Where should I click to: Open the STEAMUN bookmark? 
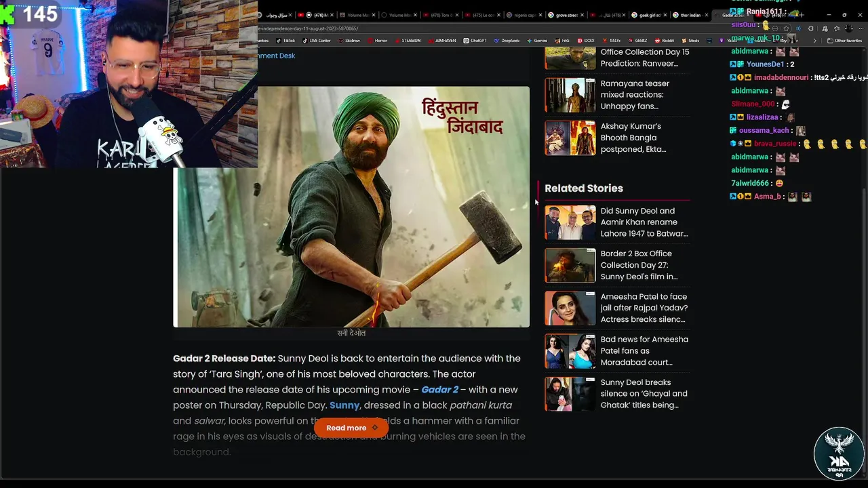click(408, 41)
